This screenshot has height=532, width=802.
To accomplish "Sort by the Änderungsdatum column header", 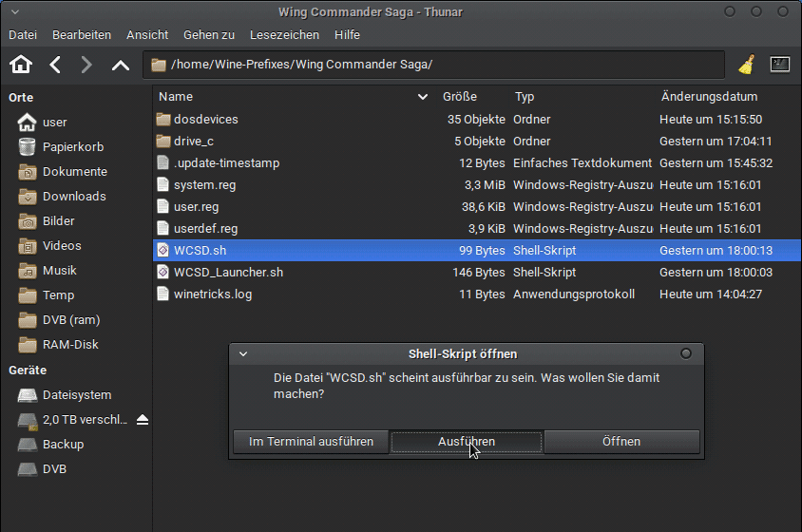I will [x=710, y=97].
